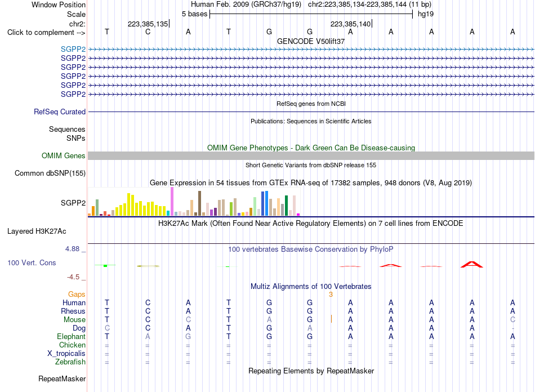
Task: Open the OMIM Genes track label
Action: (64, 155)
